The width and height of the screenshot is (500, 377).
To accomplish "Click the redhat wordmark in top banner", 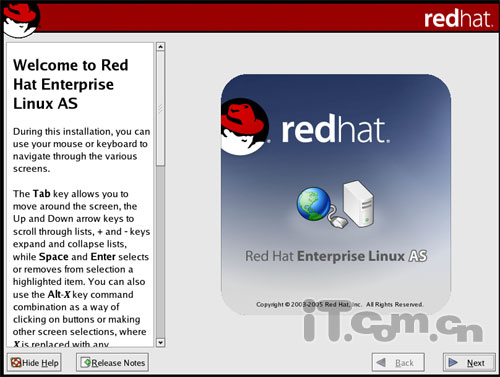I will click(458, 19).
